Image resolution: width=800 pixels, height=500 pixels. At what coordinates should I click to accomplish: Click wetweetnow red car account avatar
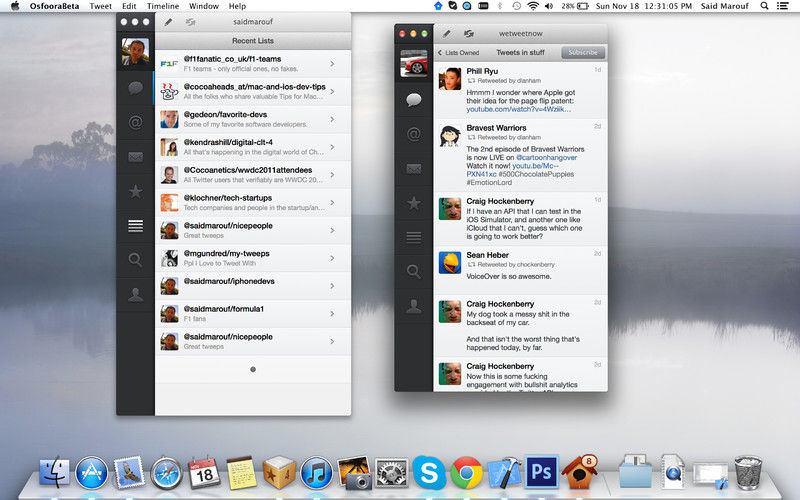(414, 63)
